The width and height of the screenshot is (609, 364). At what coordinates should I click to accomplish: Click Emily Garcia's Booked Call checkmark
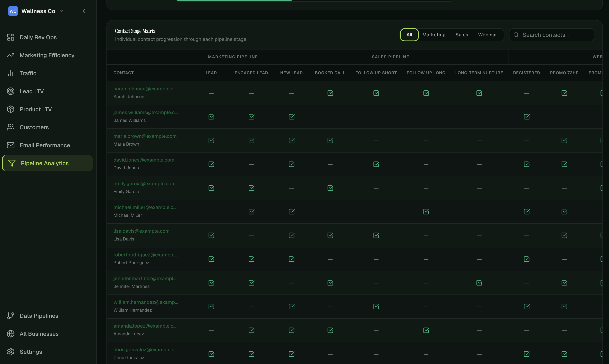[x=330, y=188]
